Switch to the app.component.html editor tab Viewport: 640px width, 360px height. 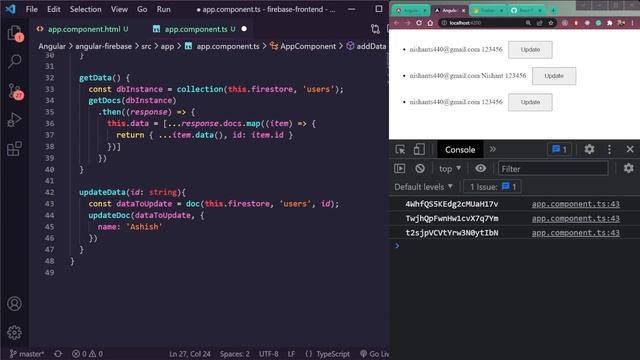83,29
